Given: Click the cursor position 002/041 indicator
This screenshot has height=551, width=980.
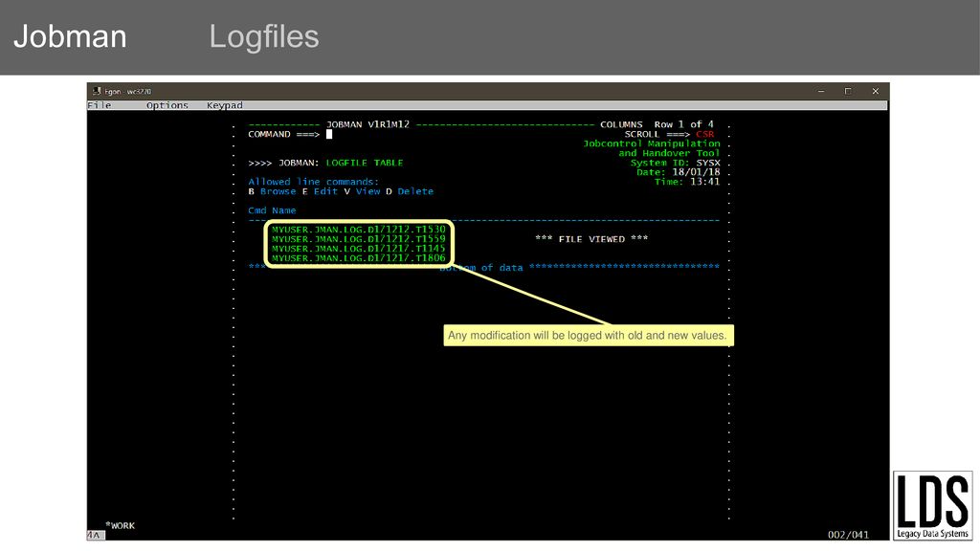Looking at the screenshot, I should pyautogui.click(x=848, y=535).
